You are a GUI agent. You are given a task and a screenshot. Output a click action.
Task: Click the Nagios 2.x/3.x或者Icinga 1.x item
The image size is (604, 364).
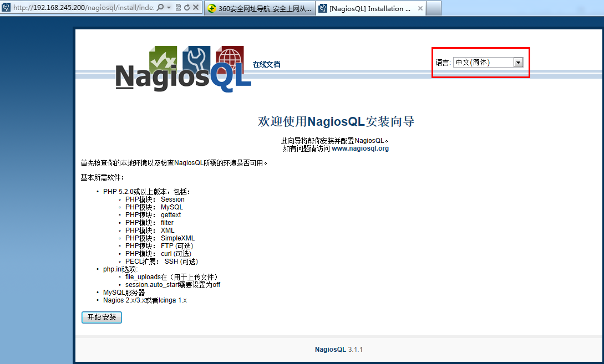pyautogui.click(x=145, y=300)
